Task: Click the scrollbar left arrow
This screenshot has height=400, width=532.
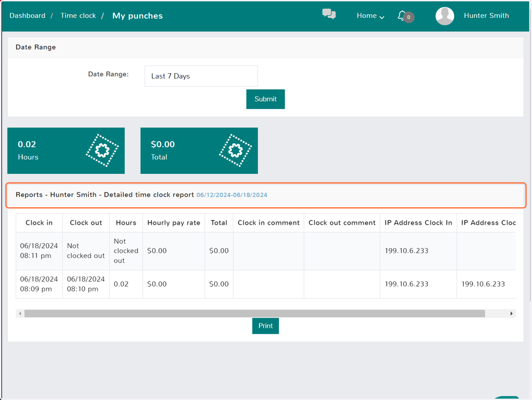Action: (x=20, y=314)
